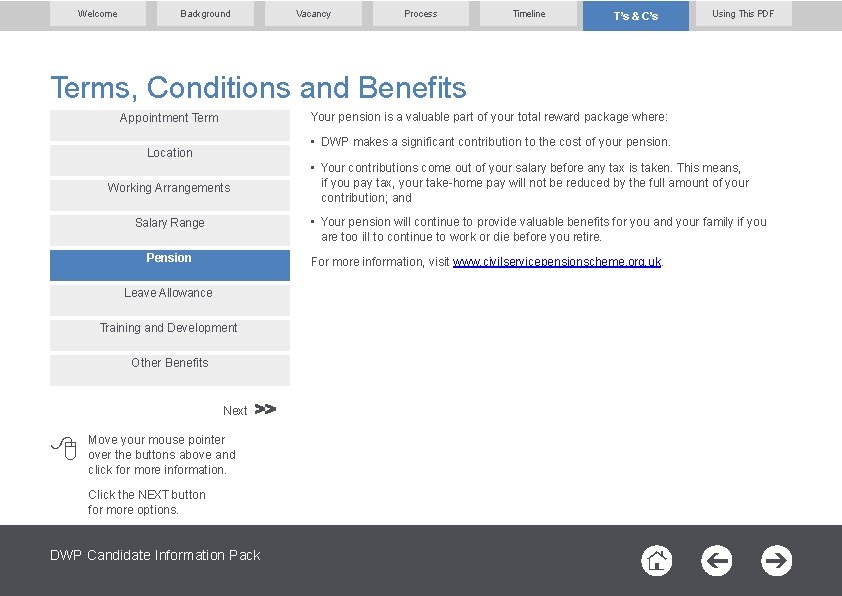
Task: Click the mouse pointer hint icon
Action: (x=64, y=448)
